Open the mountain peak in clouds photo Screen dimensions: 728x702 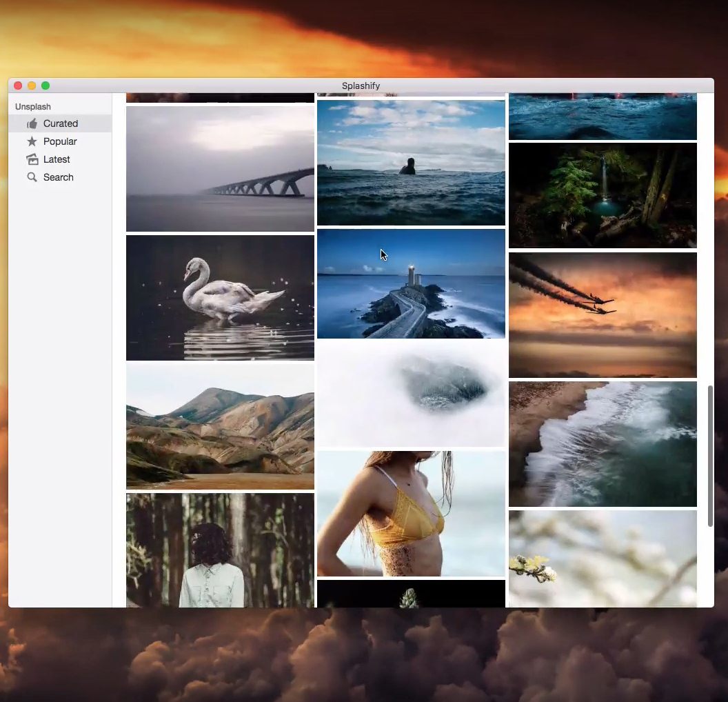click(x=411, y=394)
